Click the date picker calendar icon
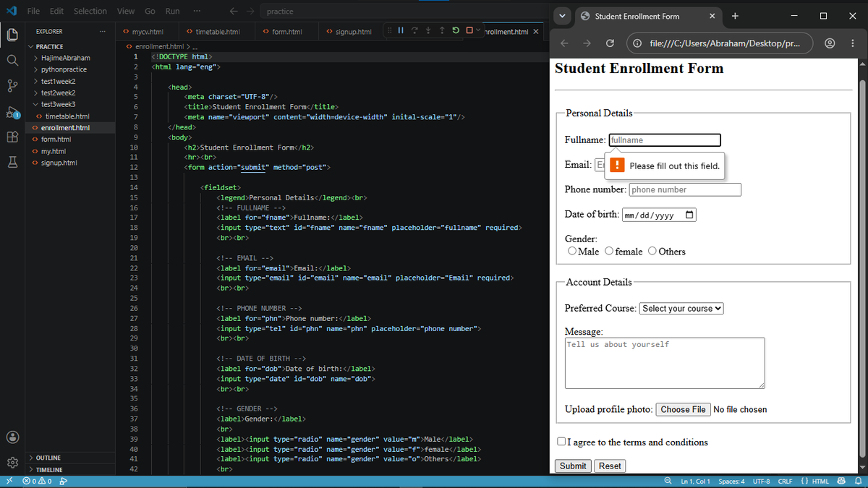The image size is (868, 488). point(689,215)
